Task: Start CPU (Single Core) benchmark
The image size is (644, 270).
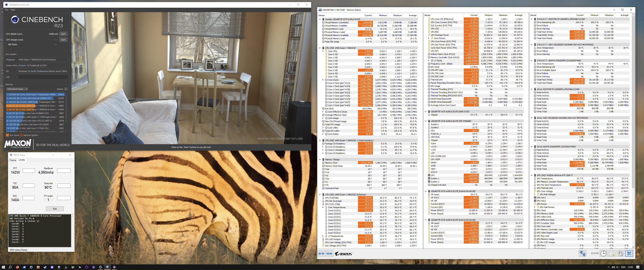Action: click(x=63, y=40)
